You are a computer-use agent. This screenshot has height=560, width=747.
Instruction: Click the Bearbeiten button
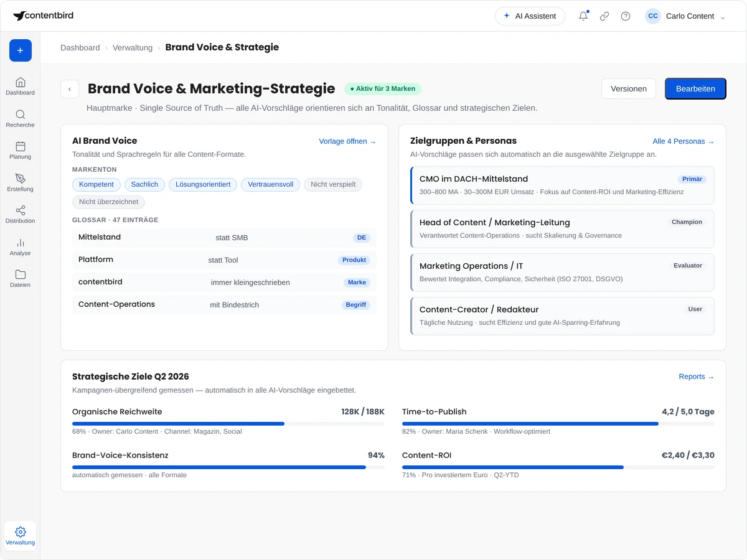pos(695,88)
